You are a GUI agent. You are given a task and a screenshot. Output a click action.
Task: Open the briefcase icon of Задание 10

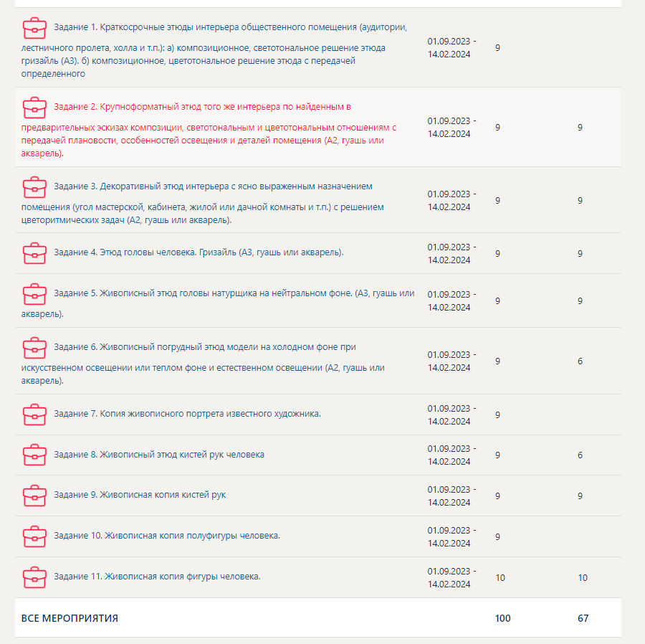34,536
